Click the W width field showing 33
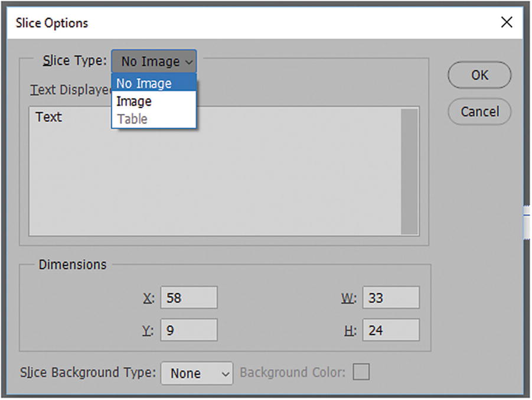Screen dimensions: 532x400 point(390,297)
